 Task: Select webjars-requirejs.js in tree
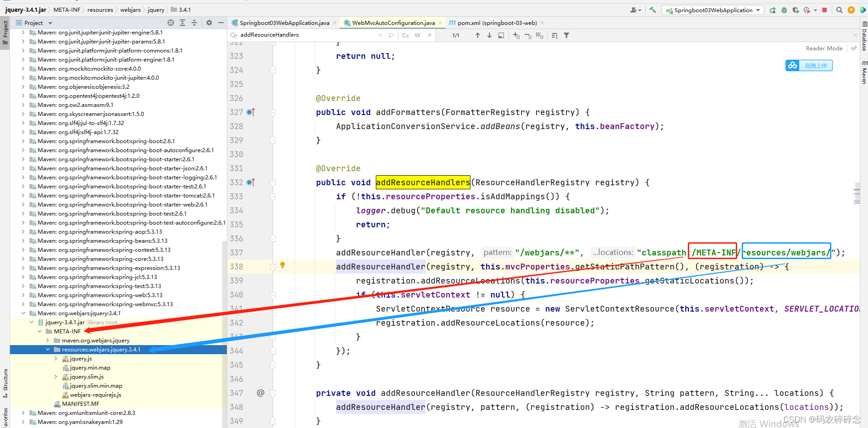[96, 394]
